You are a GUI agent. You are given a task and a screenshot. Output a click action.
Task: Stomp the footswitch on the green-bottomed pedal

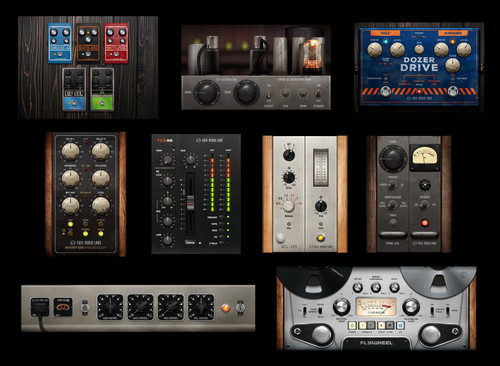tap(102, 103)
